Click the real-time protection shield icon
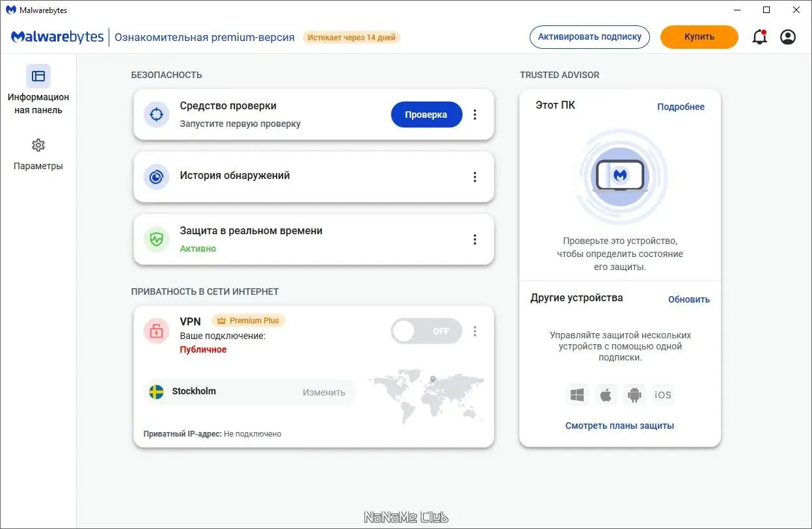 click(156, 239)
